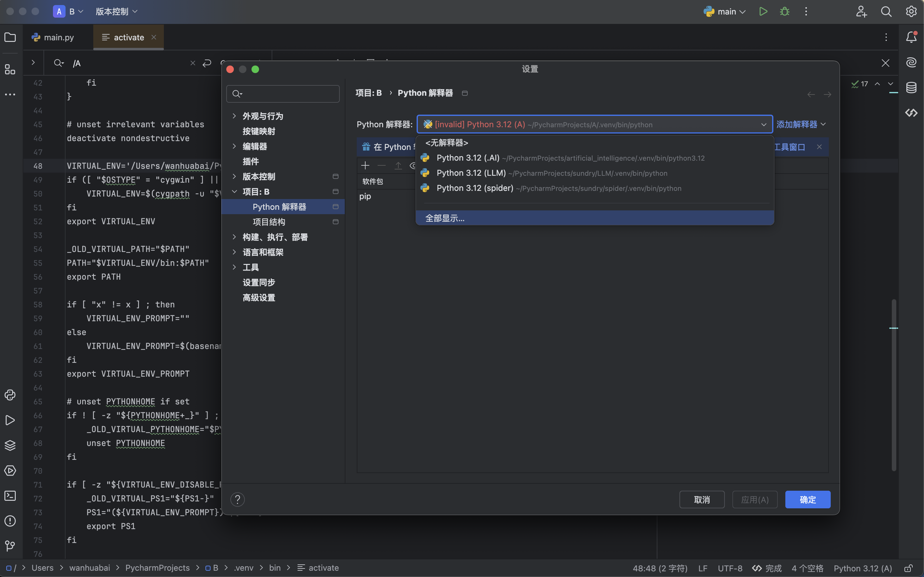This screenshot has width=924, height=577.
Task: Open the Database tool window icon
Action: 911,88
